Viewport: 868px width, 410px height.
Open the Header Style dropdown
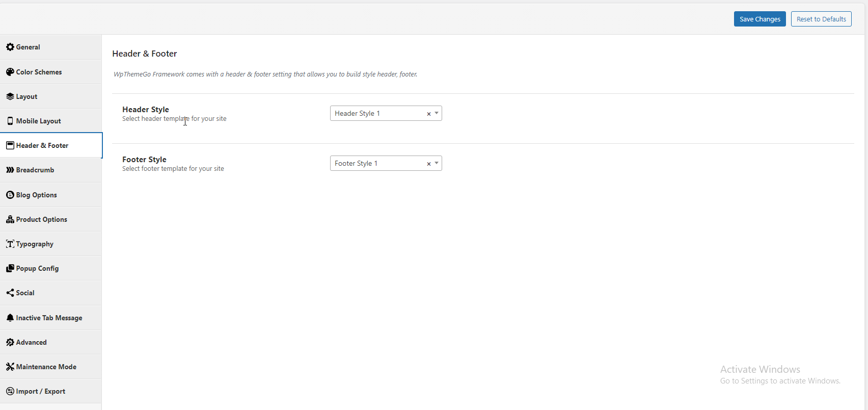(x=377, y=113)
